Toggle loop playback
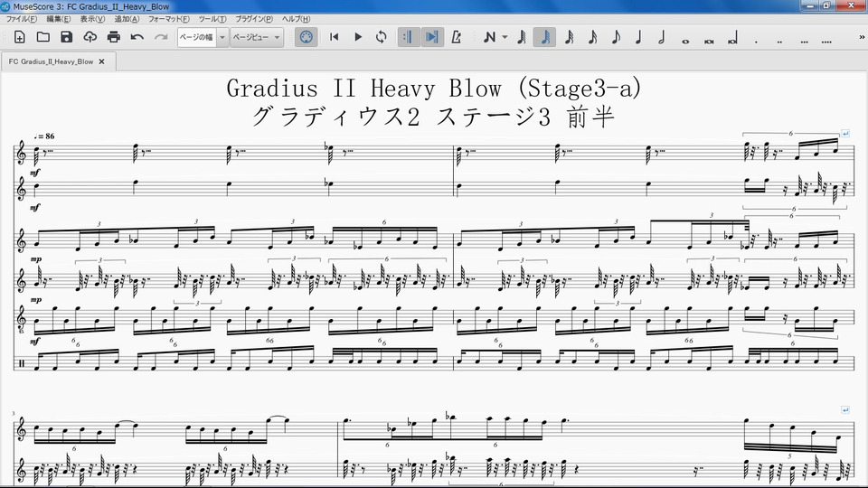868x488 pixels. pyautogui.click(x=381, y=37)
